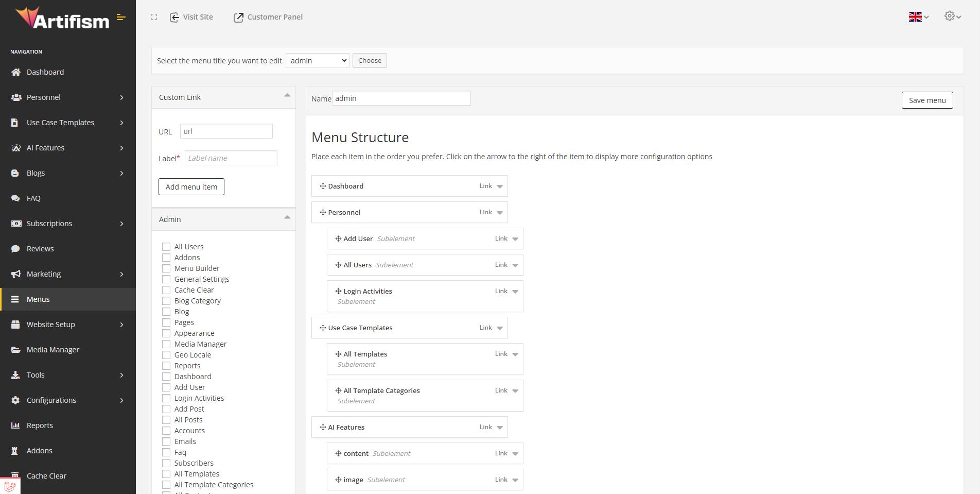The image size is (980, 494).
Task: Open the Menus section in the sidebar
Action: (38, 299)
